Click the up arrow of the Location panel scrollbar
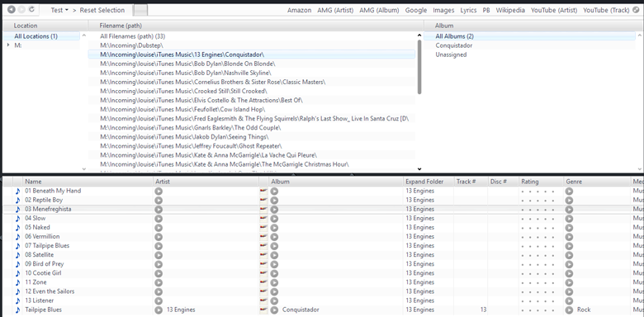This screenshot has height=317, width=644. point(84,35)
